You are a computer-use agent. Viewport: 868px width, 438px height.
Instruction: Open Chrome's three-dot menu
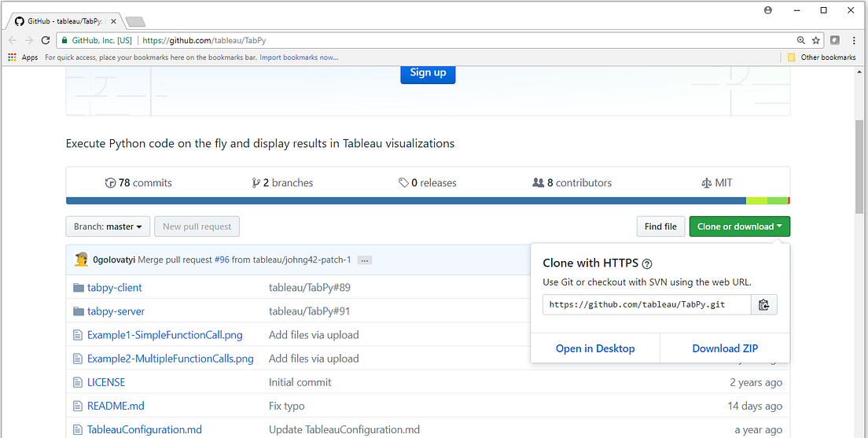coord(855,40)
